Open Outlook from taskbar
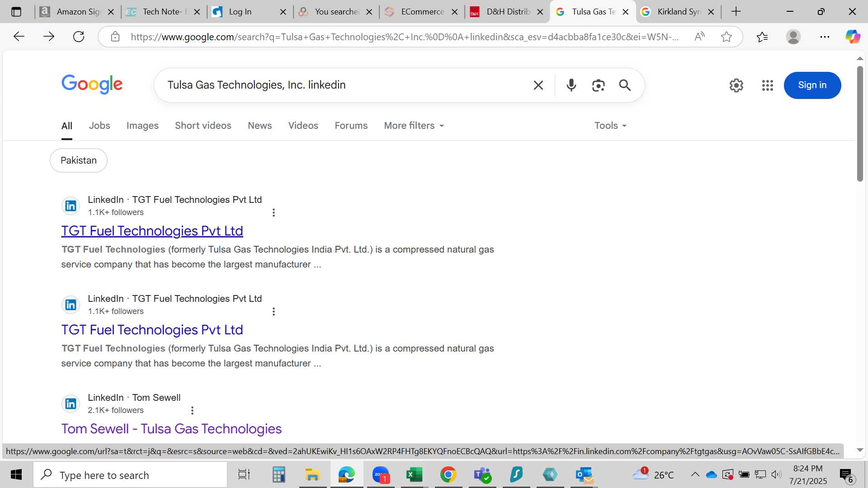Image resolution: width=868 pixels, height=488 pixels. 584,474
